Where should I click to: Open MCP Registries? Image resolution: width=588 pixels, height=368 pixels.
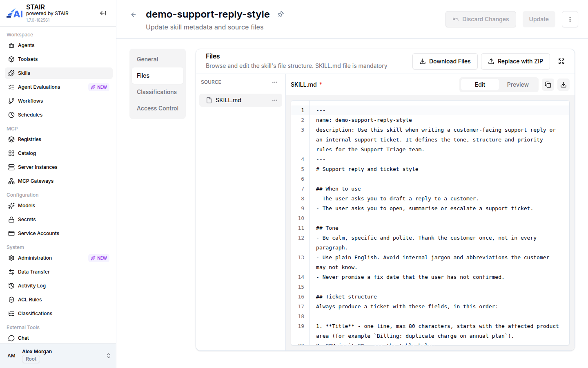59,139
